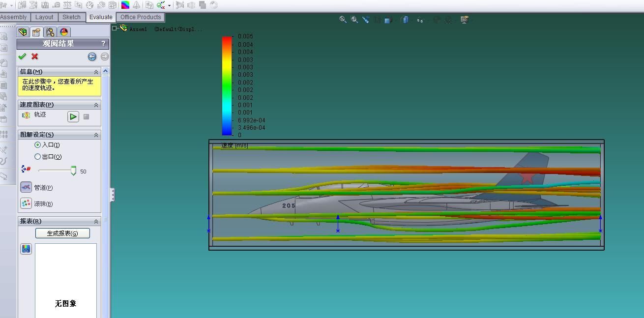
Task: Click the slider value 50
Action: (x=83, y=172)
